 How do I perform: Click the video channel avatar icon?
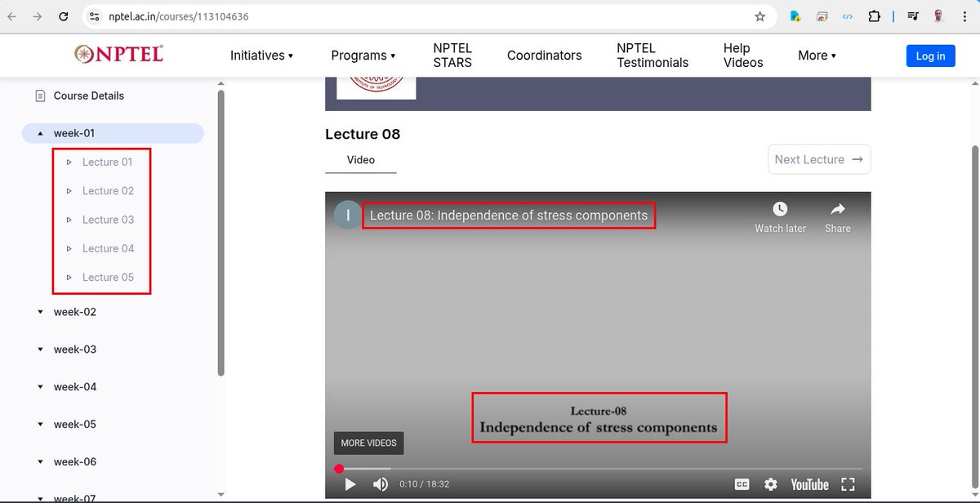coord(348,215)
